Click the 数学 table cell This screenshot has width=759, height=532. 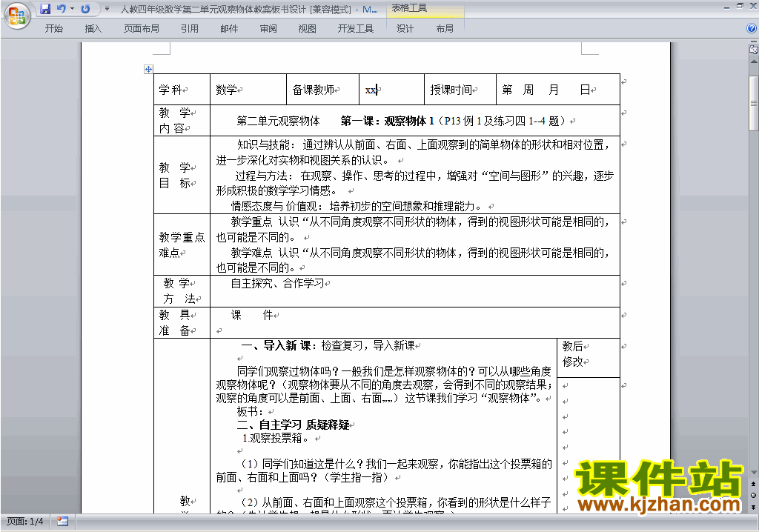tap(248, 90)
